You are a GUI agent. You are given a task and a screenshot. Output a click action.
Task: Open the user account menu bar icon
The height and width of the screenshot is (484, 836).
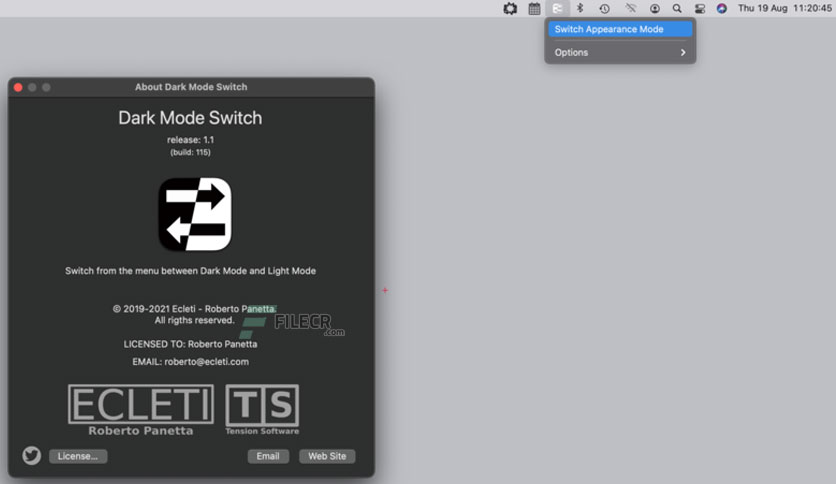[x=655, y=9]
